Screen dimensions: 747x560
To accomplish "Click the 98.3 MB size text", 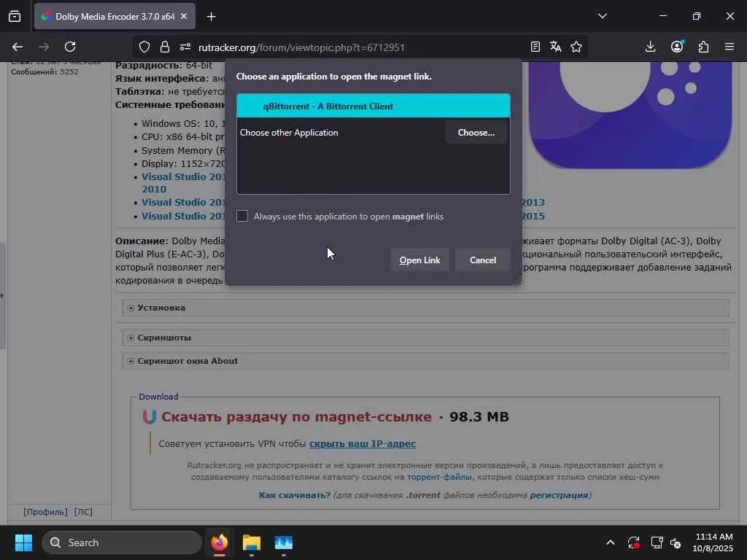I will [479, 416].
